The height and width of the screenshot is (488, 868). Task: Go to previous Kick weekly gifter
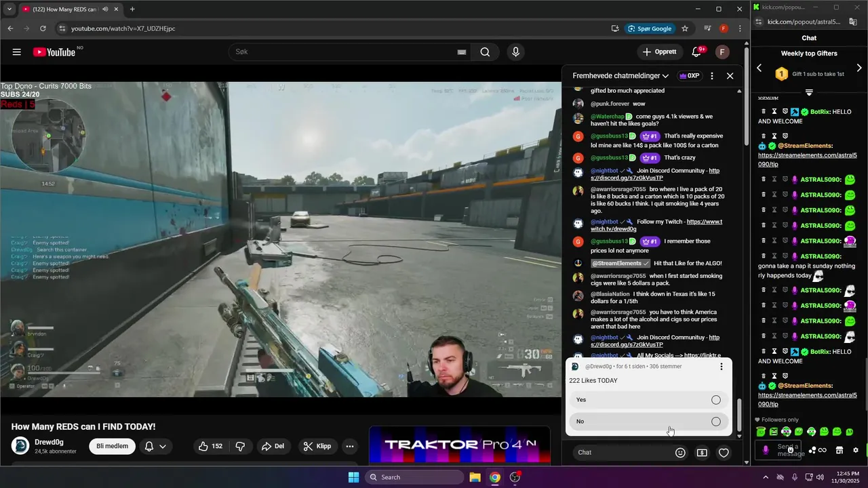click(759, 68)
